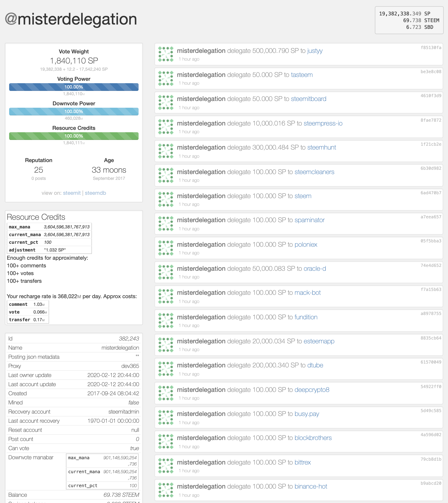Go to oracle-d account page
This screenshot has width=448, height=503.
click(315, 269)
